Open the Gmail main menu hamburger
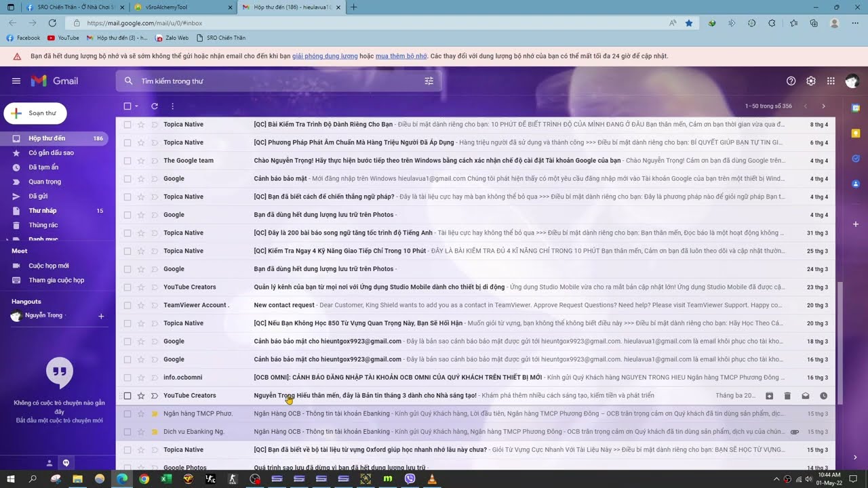The height and width of the screenshot is (488, 868). [16, 81]
